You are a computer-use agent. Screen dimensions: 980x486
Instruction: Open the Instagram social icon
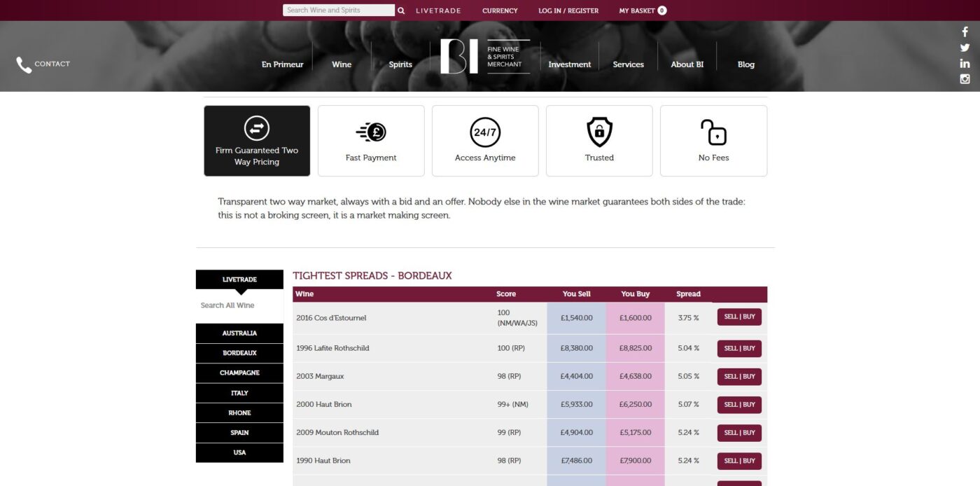click(965, 79)
